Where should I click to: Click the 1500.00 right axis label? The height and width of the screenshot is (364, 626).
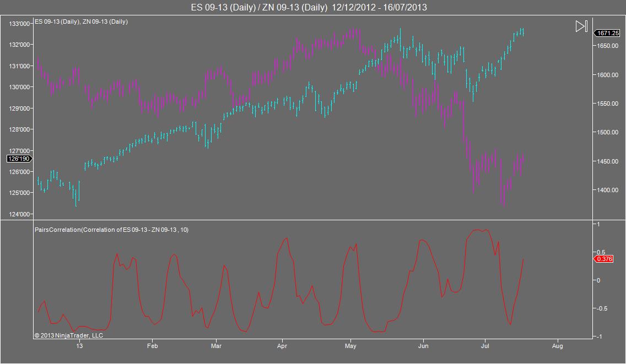point(607,133)
